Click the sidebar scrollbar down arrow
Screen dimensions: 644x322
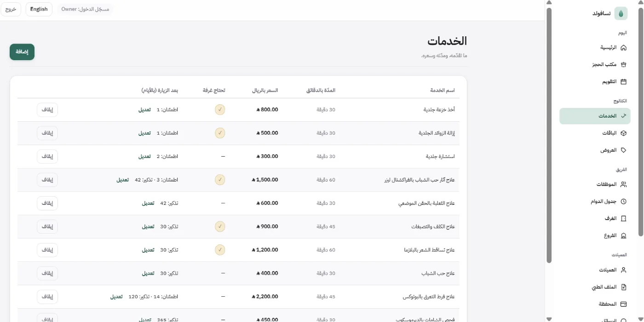[x=548, y=319]
